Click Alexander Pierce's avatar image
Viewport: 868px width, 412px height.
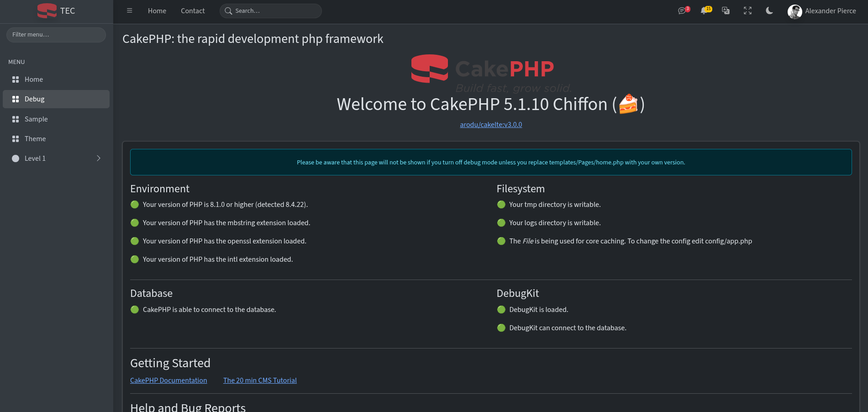click(x=795, y=11)
